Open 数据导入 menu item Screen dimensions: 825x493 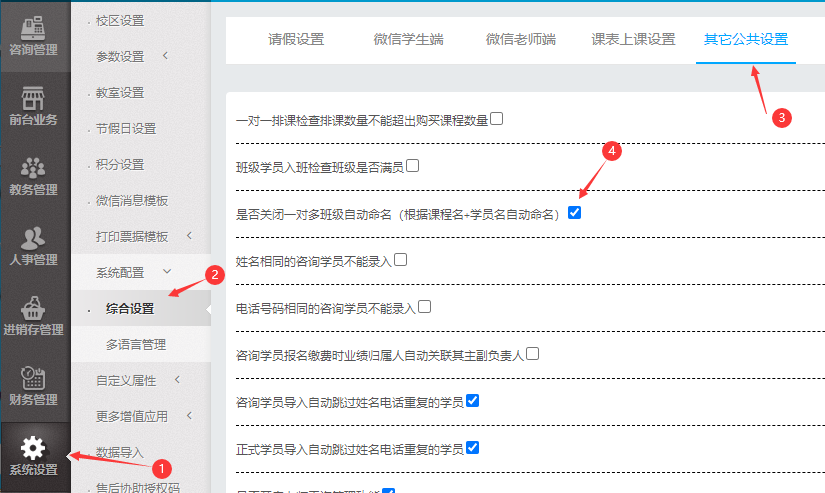tap(120, 452)
